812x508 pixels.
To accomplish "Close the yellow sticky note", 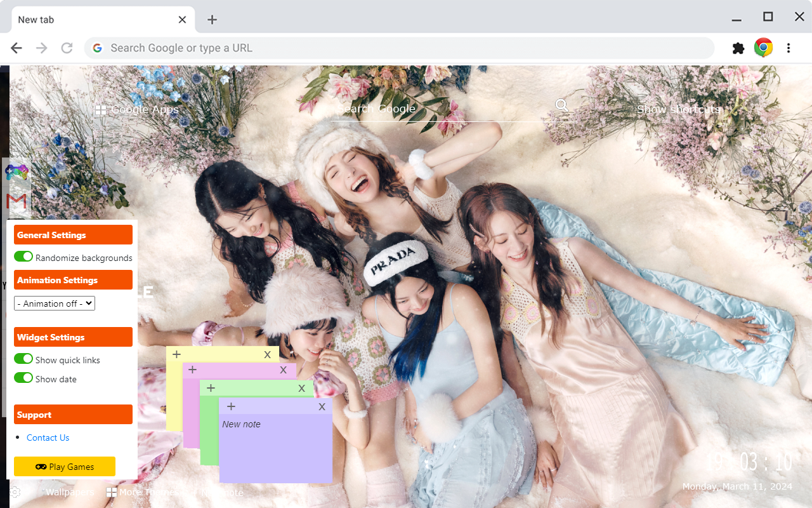I will pyautogui.click(x=268, y=355).
